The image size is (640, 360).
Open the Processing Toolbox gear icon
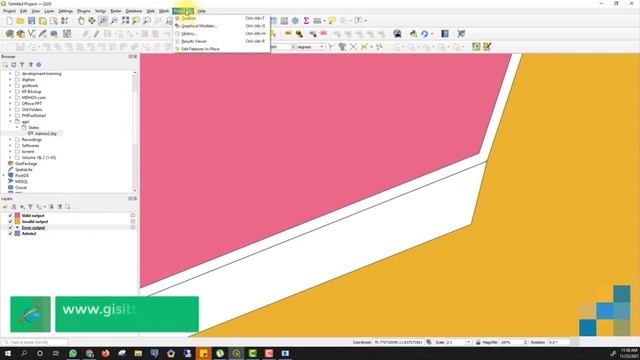point(295,21)
